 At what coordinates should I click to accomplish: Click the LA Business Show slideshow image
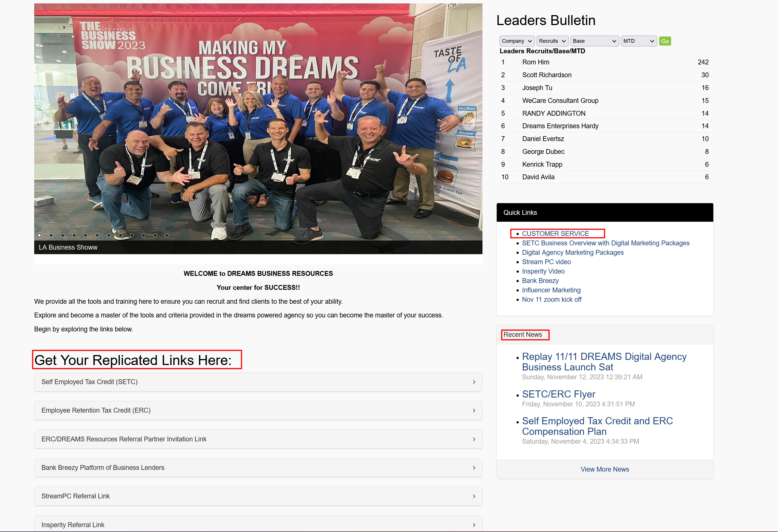pyautogui.click(x=258, y=127)
